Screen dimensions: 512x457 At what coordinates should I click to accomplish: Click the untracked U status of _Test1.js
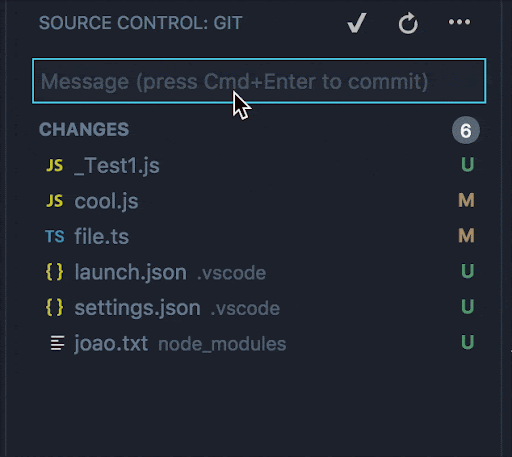pyautogui.click(x=467, y=164)
